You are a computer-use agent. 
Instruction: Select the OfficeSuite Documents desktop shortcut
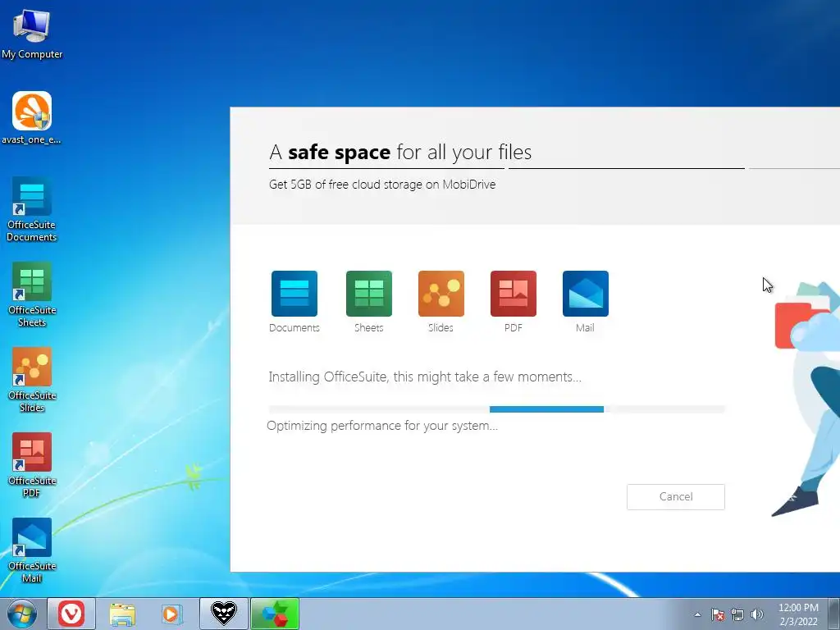[x=32, y=209]
